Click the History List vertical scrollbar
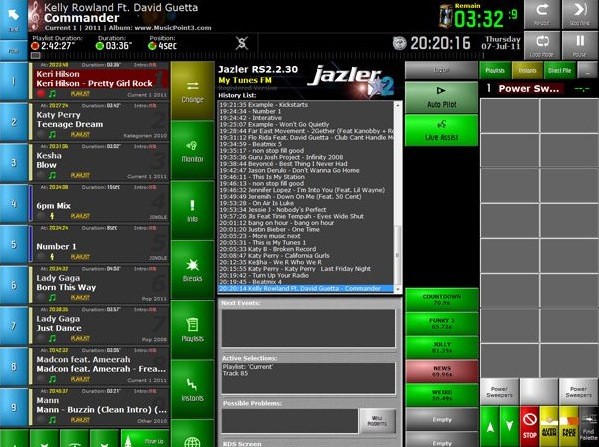Viewport: 599px width, 447px height. pyautogui.click(x=398, y=197)
